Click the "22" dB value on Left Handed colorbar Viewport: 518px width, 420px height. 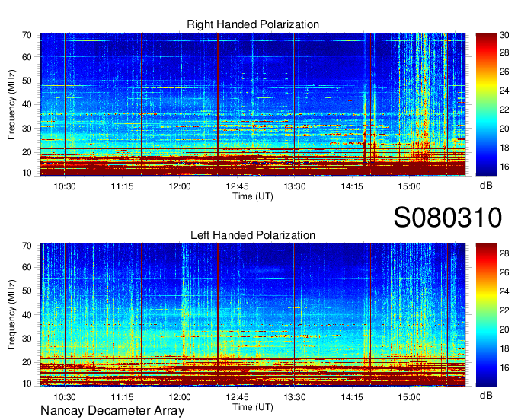click(x=504, y=310)
